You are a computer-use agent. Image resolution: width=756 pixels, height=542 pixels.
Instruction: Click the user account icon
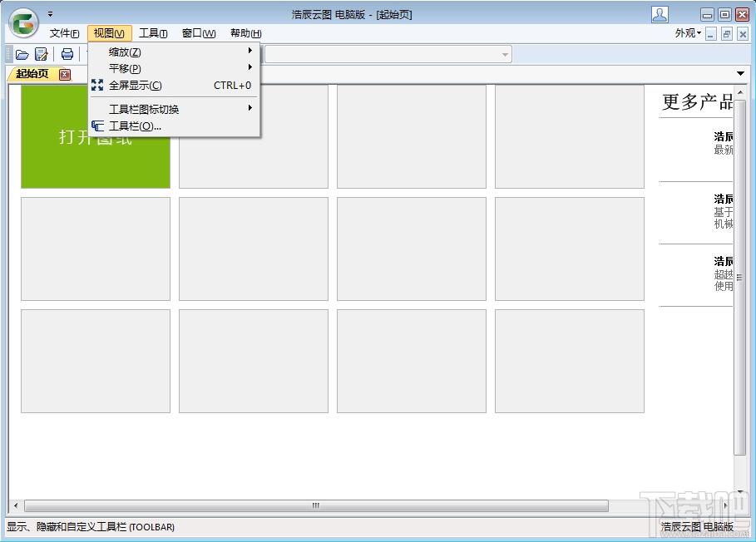point(660,14)
